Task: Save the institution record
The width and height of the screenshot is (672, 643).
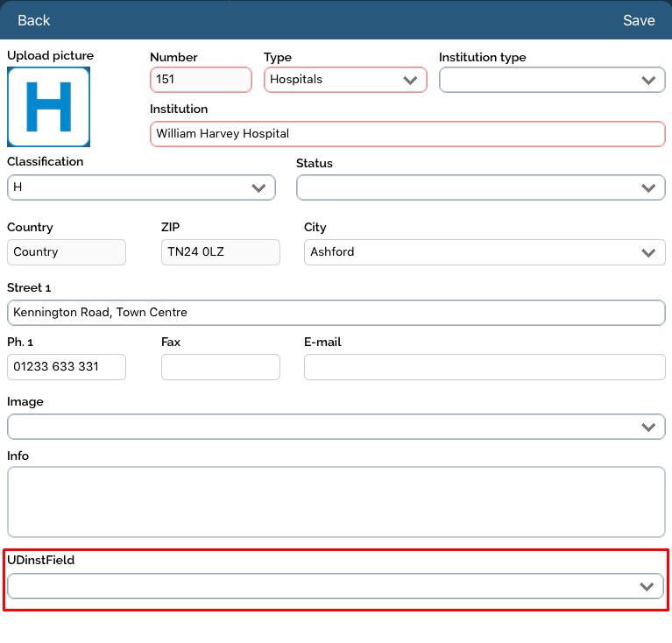Action: [x=638, y=20]
